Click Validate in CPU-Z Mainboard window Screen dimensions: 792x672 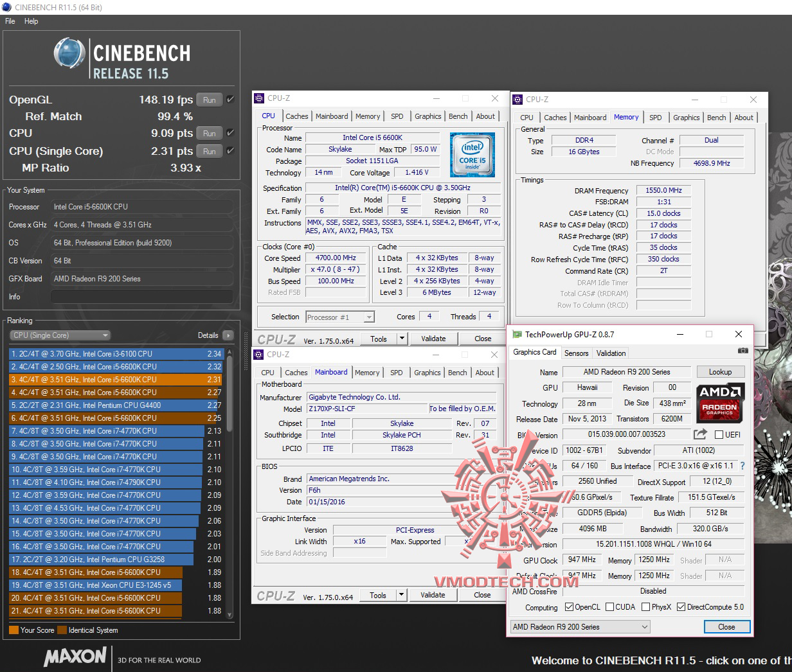[433, 595]
